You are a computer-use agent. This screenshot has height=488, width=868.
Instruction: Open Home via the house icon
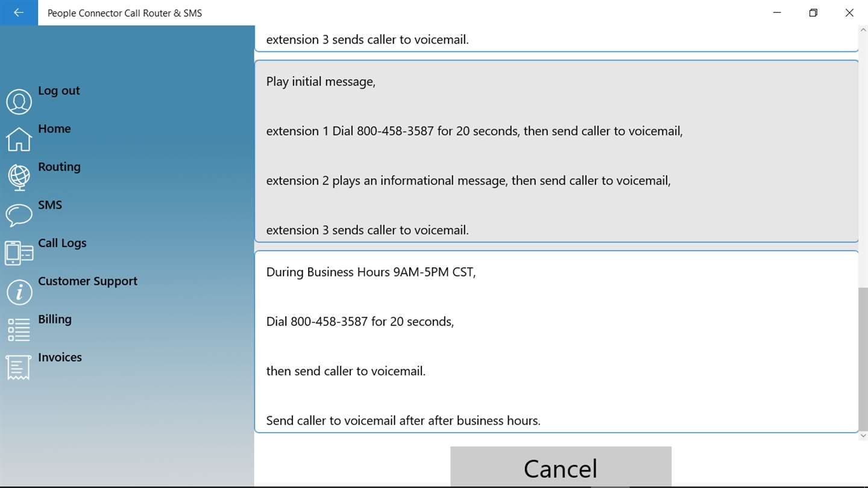[x=19, y=139]
